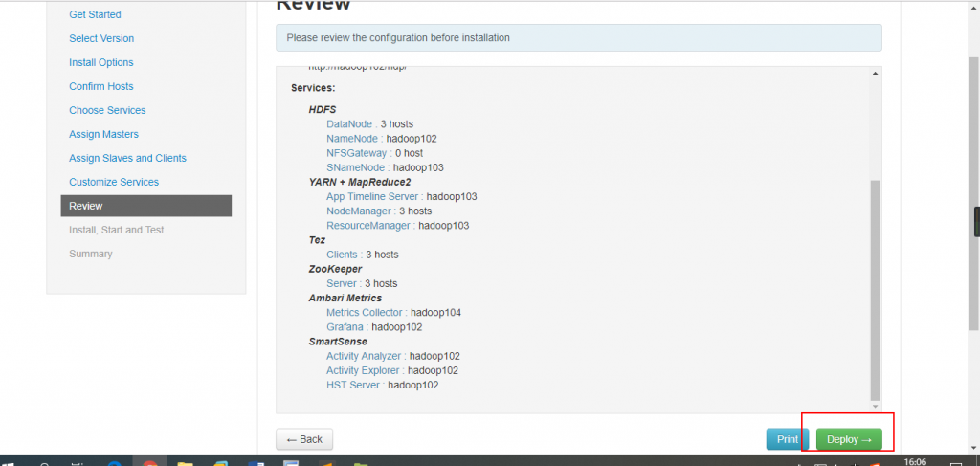The height and width of the screenshot is (466, 980).
Task: Open the Assign Slaves and Clients step
Action: (x=127, y=158)
